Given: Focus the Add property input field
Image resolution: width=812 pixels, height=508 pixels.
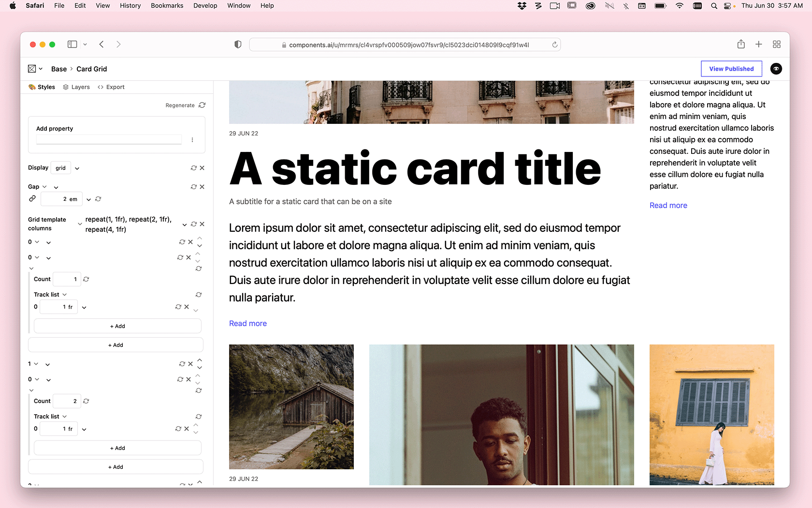Looking at the screenshot, I should pos(109,139).
